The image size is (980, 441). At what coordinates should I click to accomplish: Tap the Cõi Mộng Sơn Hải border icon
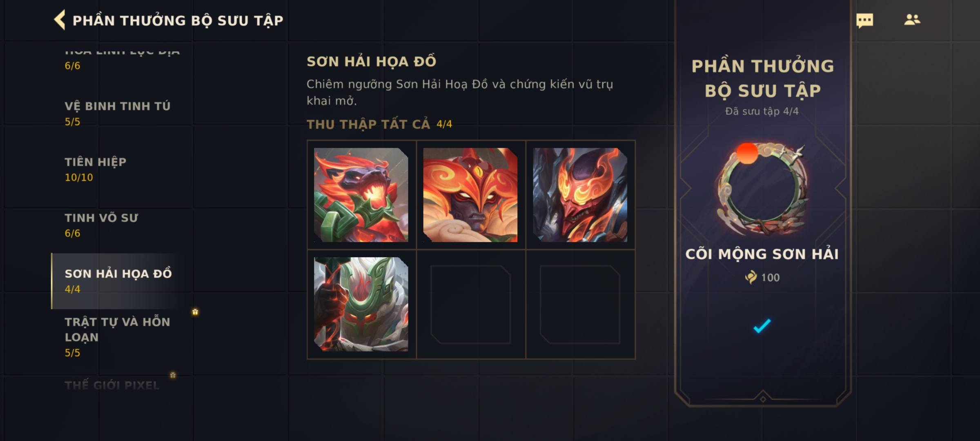[762, 189]
